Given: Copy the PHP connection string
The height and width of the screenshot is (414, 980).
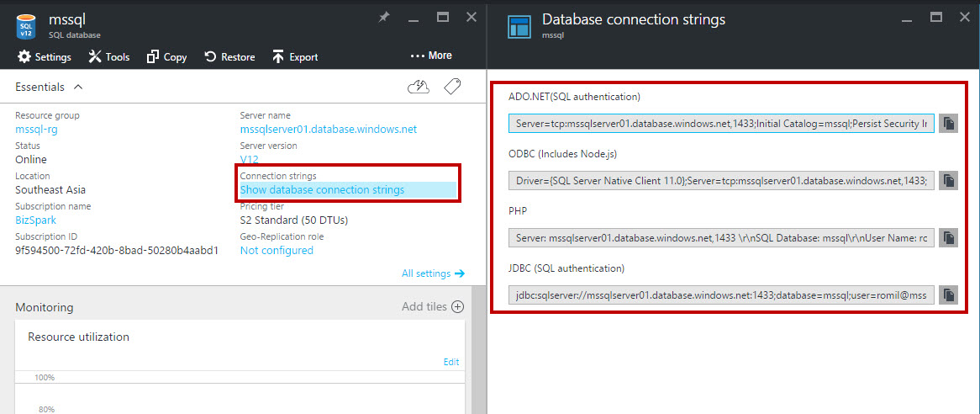Looking at the screenshot, I should pyautogui.click(x=948, y=238).
